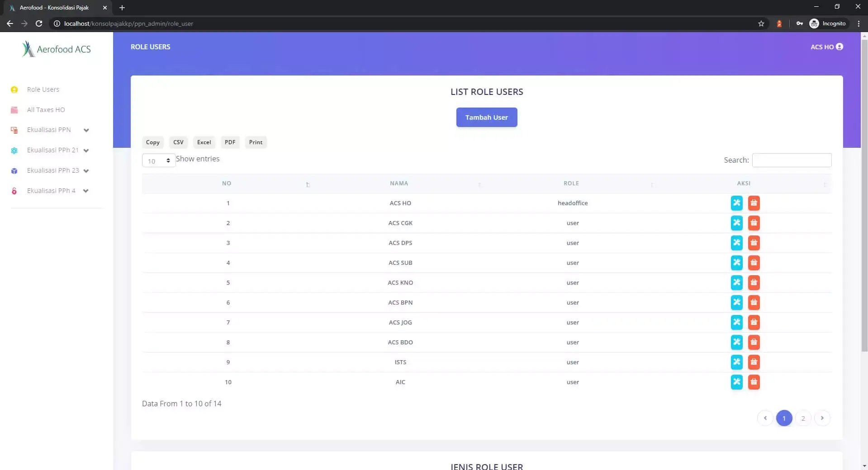Click the edit icon for ACS HO
868x470 pixels.
point(736,203)
